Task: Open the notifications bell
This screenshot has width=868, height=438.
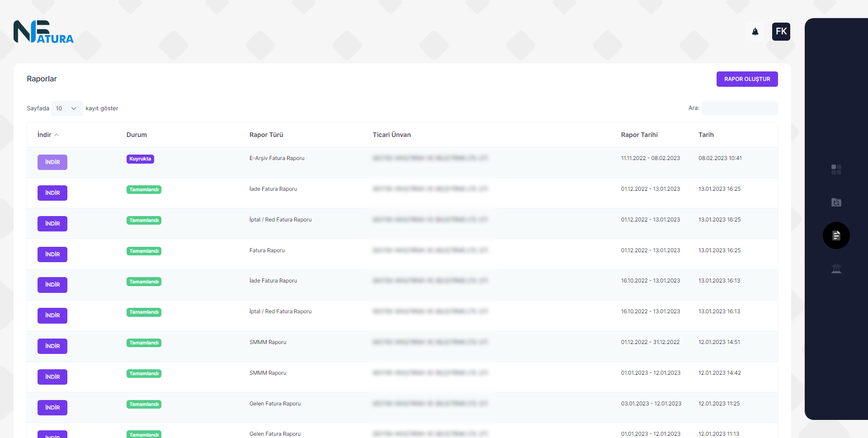Action: click(x=755, y=32)
